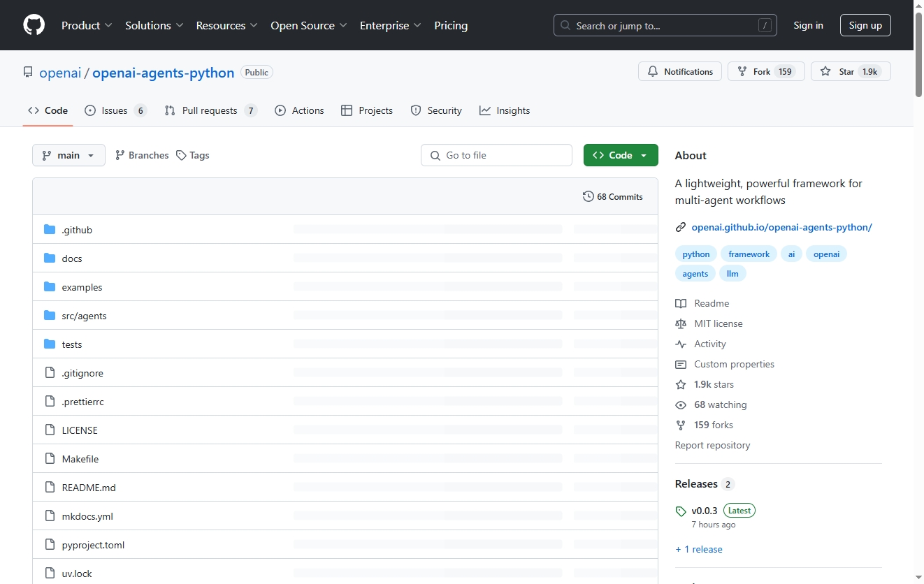Image resolution: width=924 pixels, height=584 pixels.
Task: Click the agents topic tag
Action: pos(695,274)
